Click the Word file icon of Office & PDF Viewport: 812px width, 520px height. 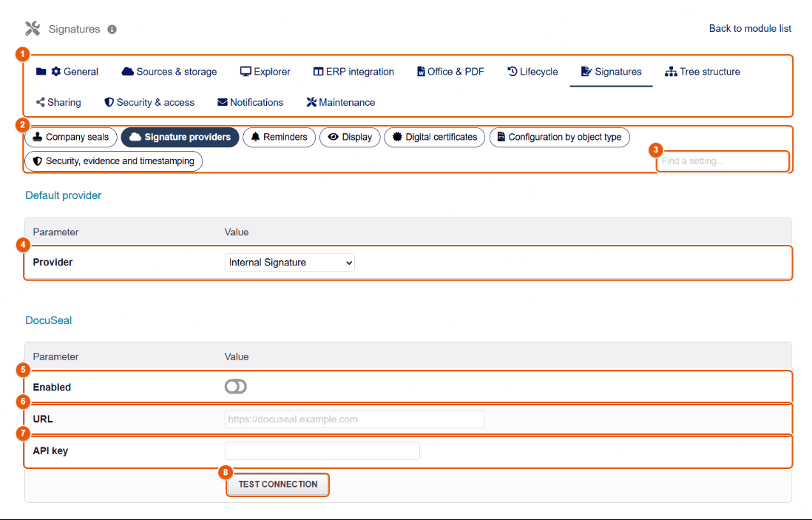(421, 72)
